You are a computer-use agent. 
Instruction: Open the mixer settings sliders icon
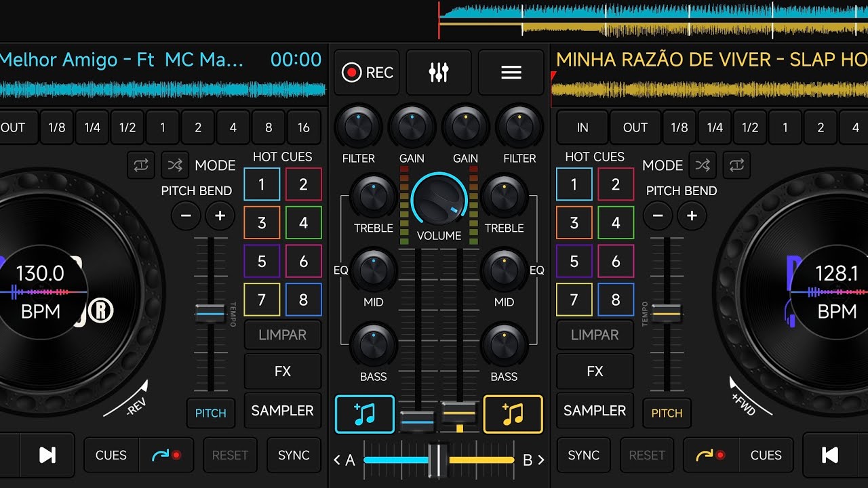coord(439,73)
